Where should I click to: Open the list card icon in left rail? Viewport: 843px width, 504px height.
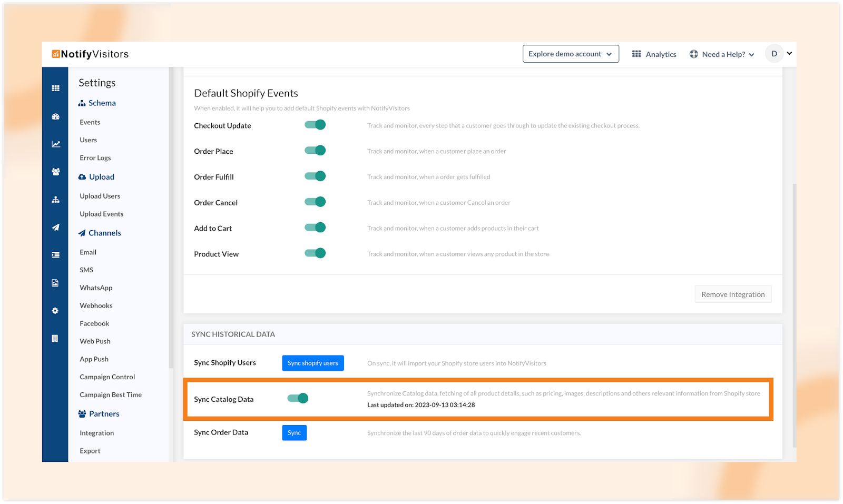[x=55, y=255]
